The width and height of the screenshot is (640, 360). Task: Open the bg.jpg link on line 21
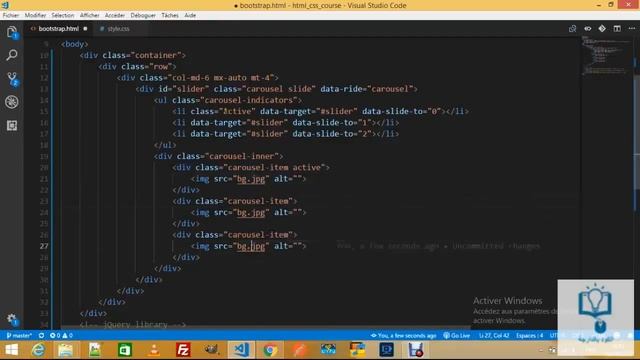pyautogui.click(x=251, y=179)
